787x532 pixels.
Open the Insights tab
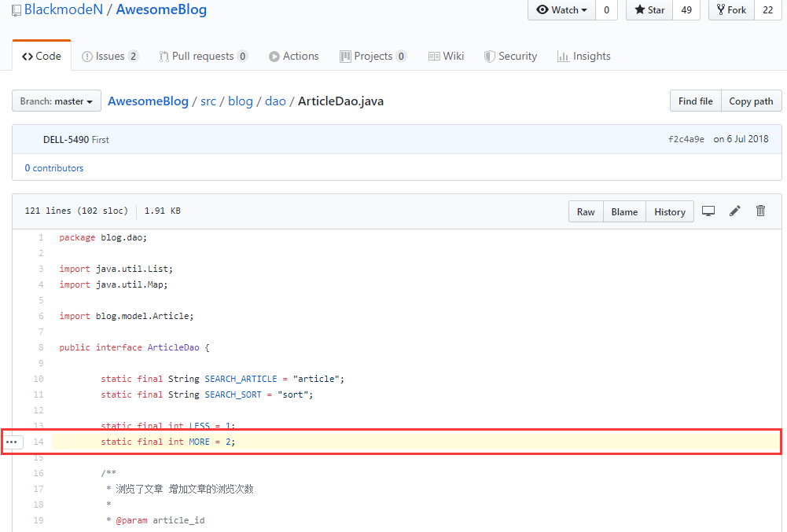(x=584, y=57)
